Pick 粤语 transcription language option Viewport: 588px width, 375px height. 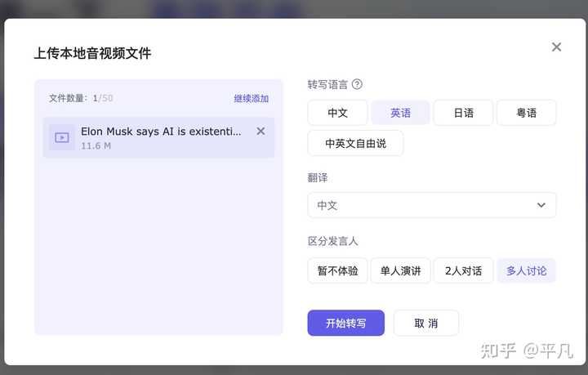[x=526, y=113]
